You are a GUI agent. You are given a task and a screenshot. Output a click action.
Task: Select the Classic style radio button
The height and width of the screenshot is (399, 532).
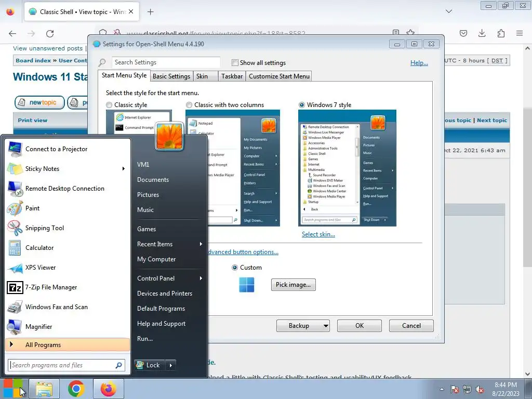click(109, 105)
